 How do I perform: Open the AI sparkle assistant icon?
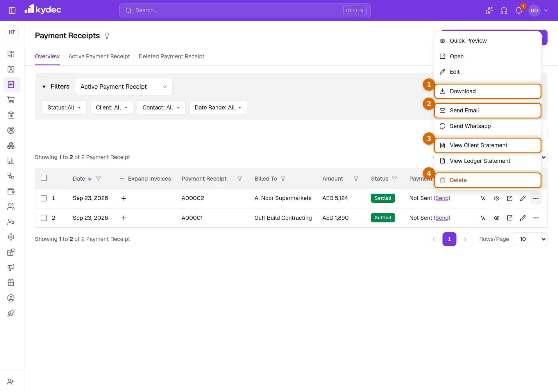(489, 10)
